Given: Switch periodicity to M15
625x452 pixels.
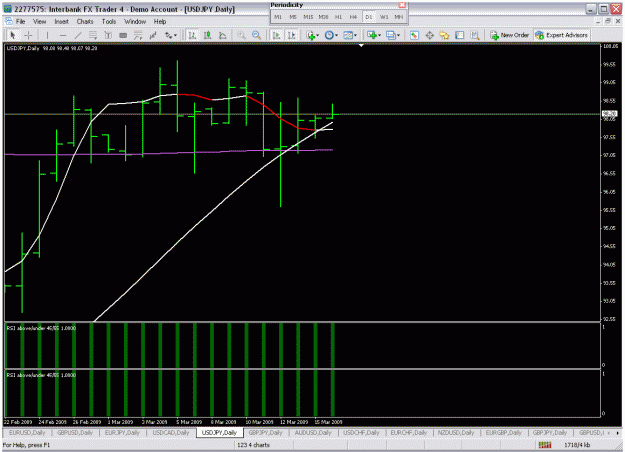Looking at the screenshot, I should (x=308, y=17).
